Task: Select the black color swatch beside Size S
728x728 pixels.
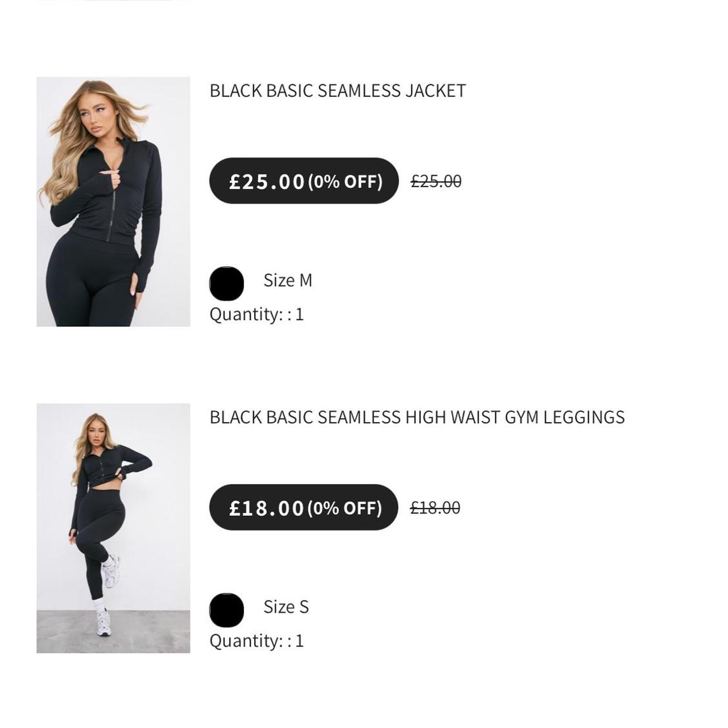Action: coord(226,610)
